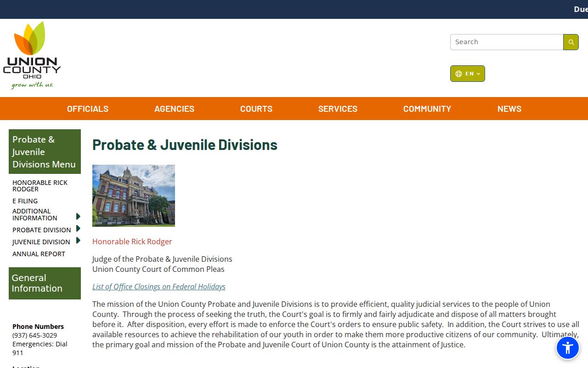Open the Agencies menu
The image size is (588, 368).
click(x=174, y=109)
